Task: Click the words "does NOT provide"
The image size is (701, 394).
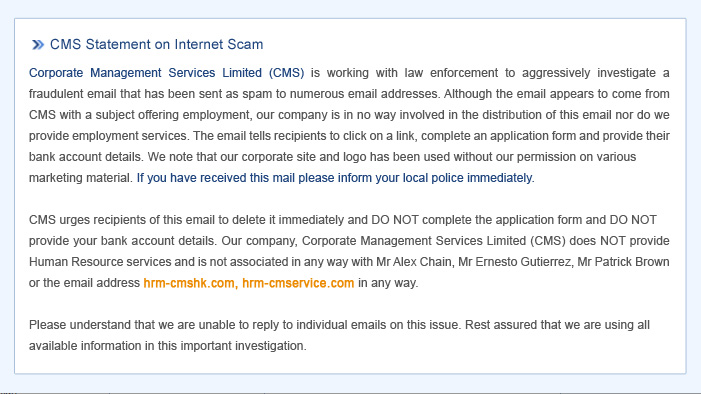Action: (x=619, y=241)
